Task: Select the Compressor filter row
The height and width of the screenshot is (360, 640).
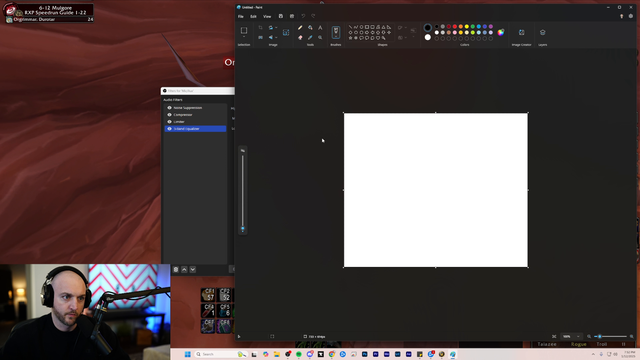Action: [x=196, y=115]
